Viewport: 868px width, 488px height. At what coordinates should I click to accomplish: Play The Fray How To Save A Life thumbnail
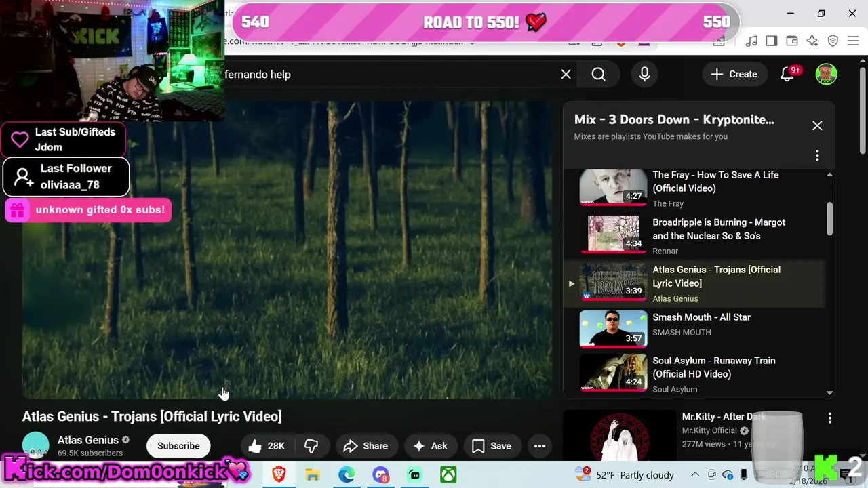pos(613,186)
